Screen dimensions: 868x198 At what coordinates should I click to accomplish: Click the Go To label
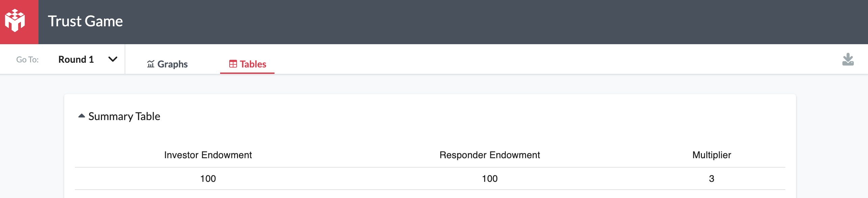(x=27, y=60)
